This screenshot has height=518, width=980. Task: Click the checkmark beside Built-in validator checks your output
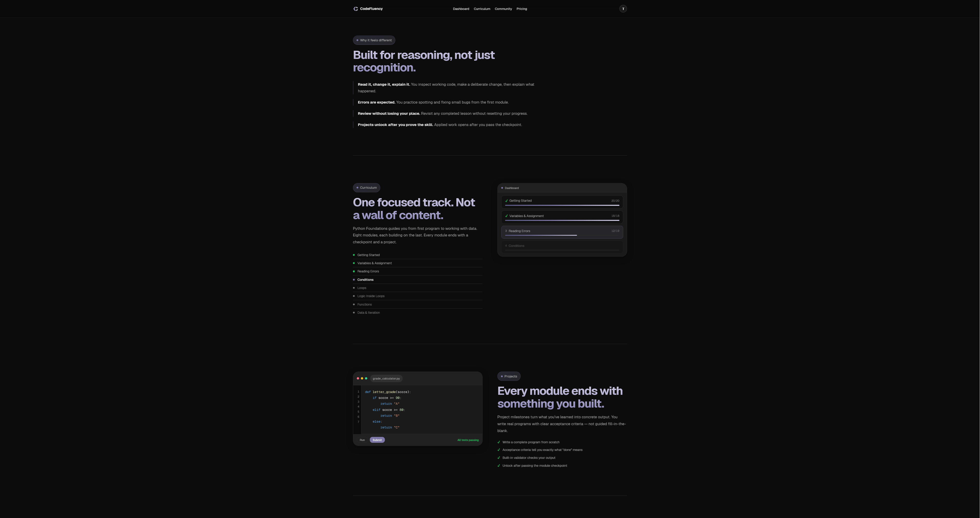pyautogui.click(x=499, y=458)
